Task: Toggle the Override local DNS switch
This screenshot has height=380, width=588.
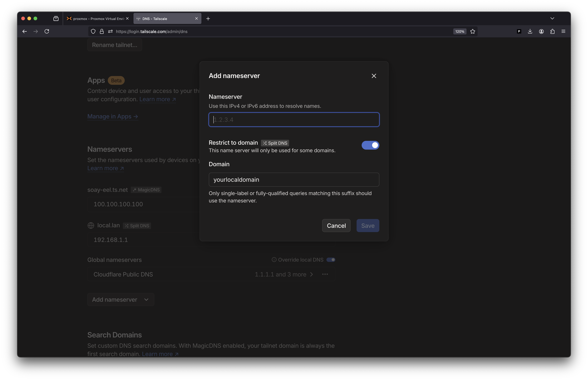Action: (331, 260)
